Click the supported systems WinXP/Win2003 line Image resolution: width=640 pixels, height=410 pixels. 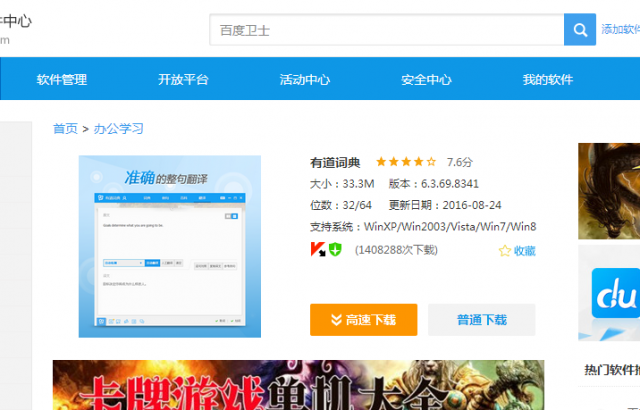[x=423, y=226]
